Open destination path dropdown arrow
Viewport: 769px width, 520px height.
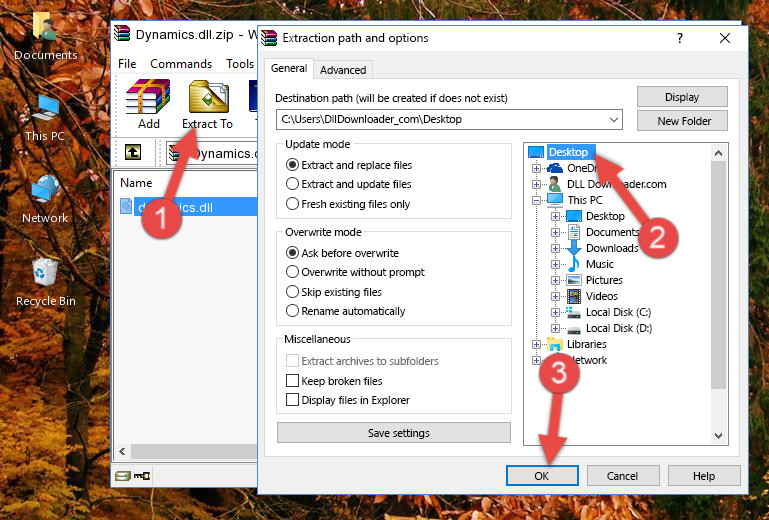tap(614, 120)
